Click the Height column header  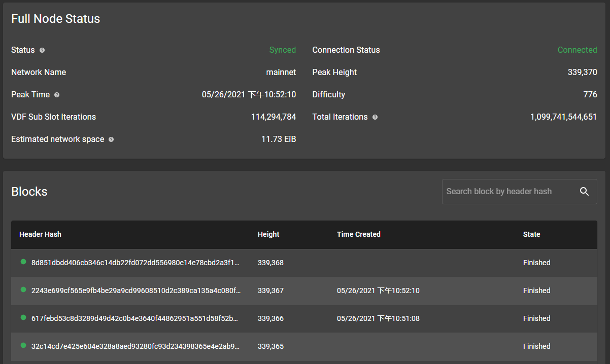268,234
